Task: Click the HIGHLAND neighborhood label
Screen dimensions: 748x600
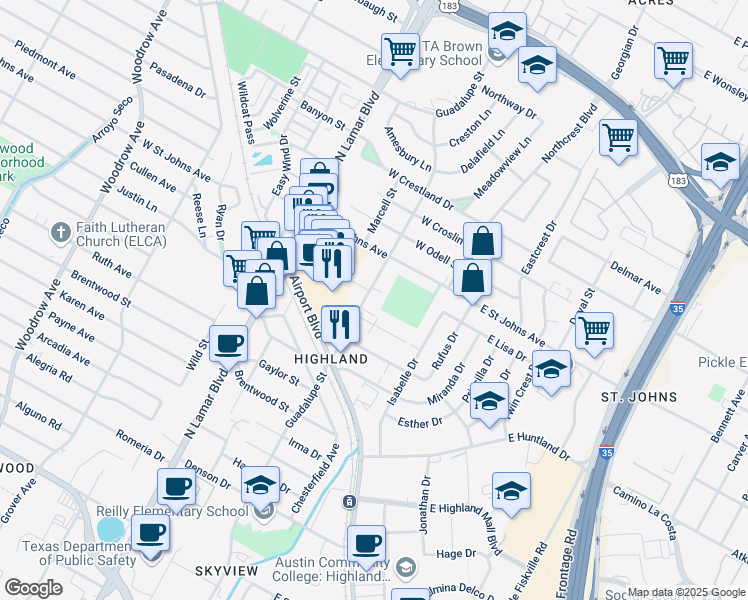Action: [x=331, y=359]
